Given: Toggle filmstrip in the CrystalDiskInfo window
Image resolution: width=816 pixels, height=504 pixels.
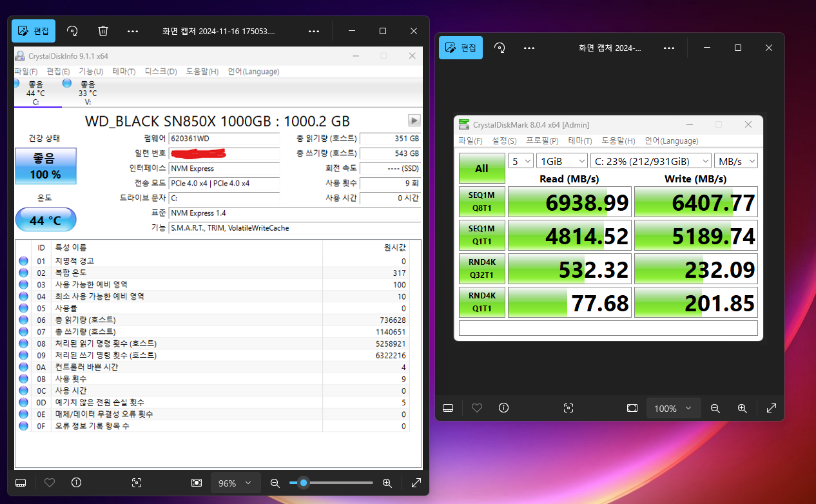Looking at the screenshot, I should [x=21, y=483].
